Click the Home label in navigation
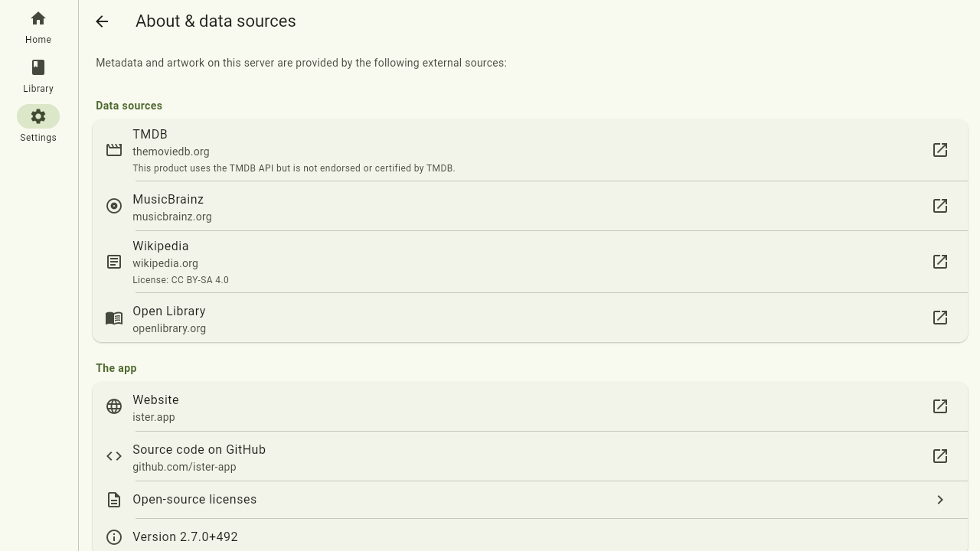 (x=38, y=40)
